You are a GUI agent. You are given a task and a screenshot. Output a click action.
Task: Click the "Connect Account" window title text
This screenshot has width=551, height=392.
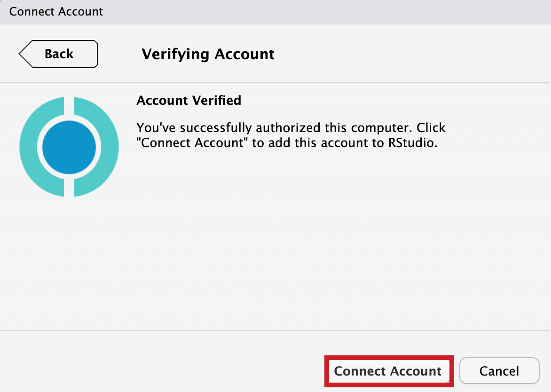(x=56, y=12)
